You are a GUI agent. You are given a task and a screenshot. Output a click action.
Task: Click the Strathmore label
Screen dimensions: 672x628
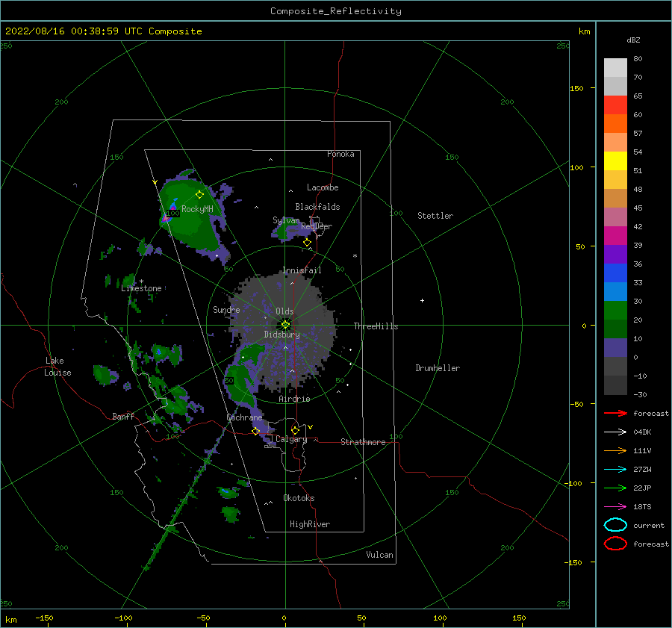363,442
